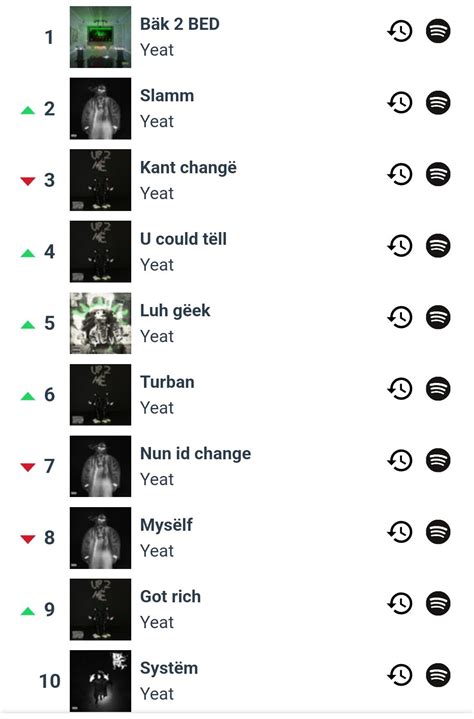Open Got rich on Spotify
The width and height of the screenshot is (474, 719).
pyautogui.click(x=438, y=603)
